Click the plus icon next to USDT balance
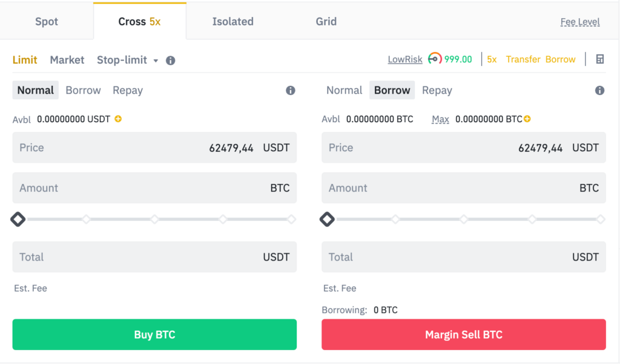The height and width of the screenshot is (364, 620). point(119,119)
